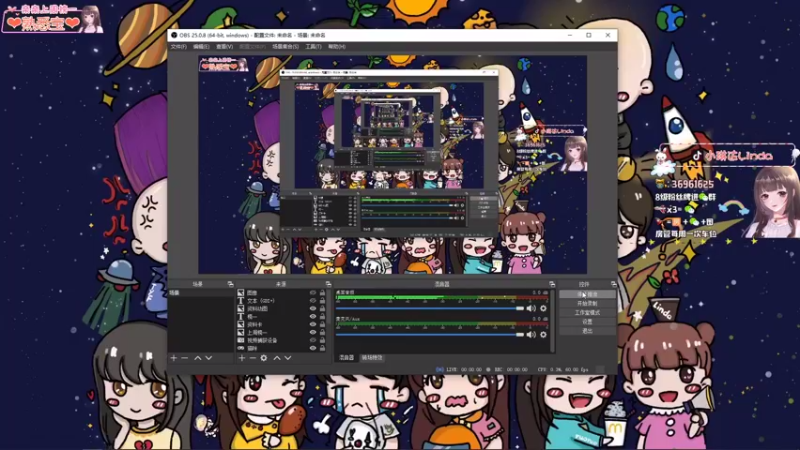Open the 文件(F) menu
This screenshot has height=450, width=800.
[x=179, y=46]
